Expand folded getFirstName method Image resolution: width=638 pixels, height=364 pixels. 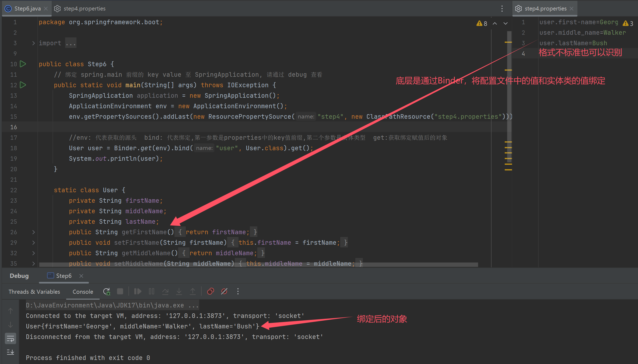click(33, 232)
